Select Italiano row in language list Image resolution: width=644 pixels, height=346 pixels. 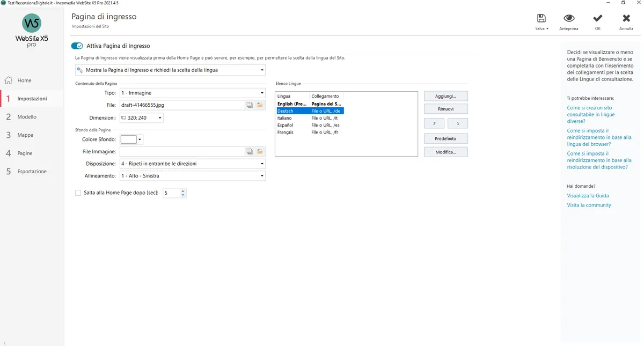(309, 118)
